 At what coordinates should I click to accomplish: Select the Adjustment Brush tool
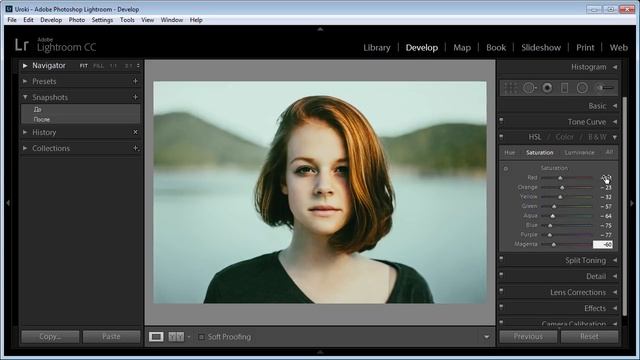point(604,88)
